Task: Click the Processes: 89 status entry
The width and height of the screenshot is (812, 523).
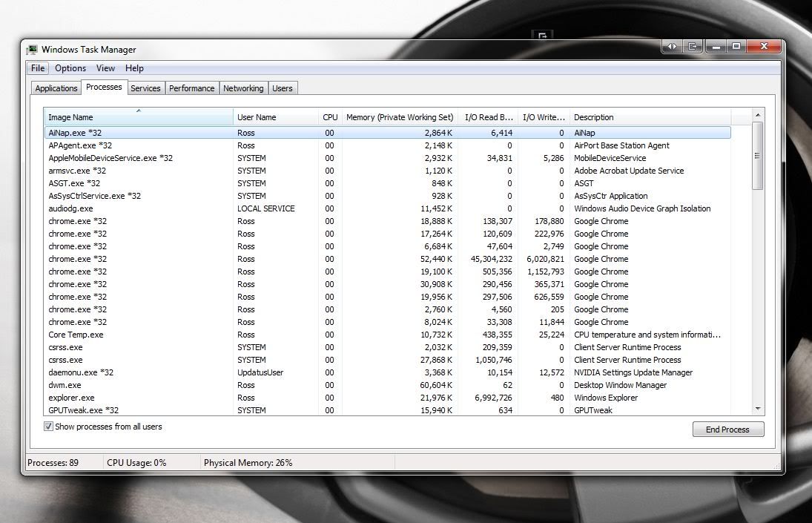Action: pos(53,463)
